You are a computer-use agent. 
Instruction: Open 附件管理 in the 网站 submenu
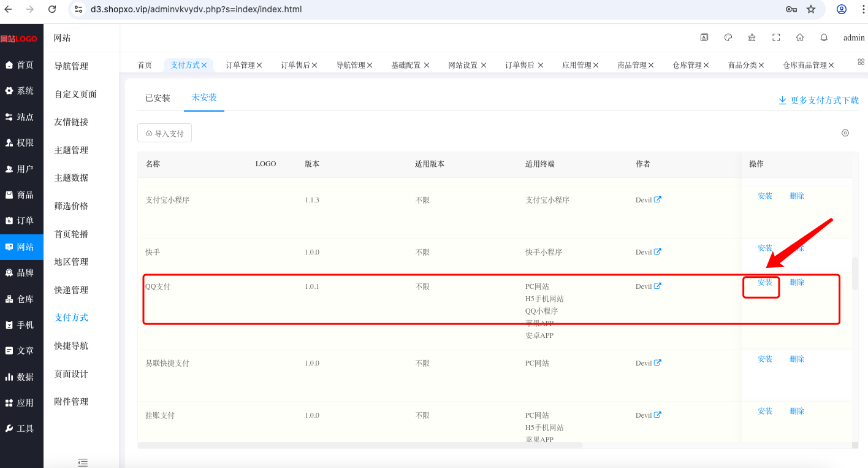[x=71, y=402]
